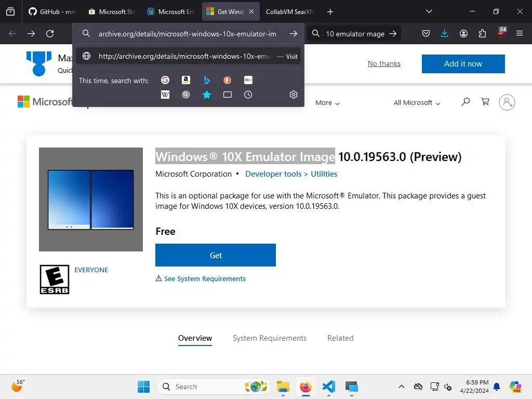Open the Windows Start menu
This screenshot has width=532, height=399.
point(143,387)
